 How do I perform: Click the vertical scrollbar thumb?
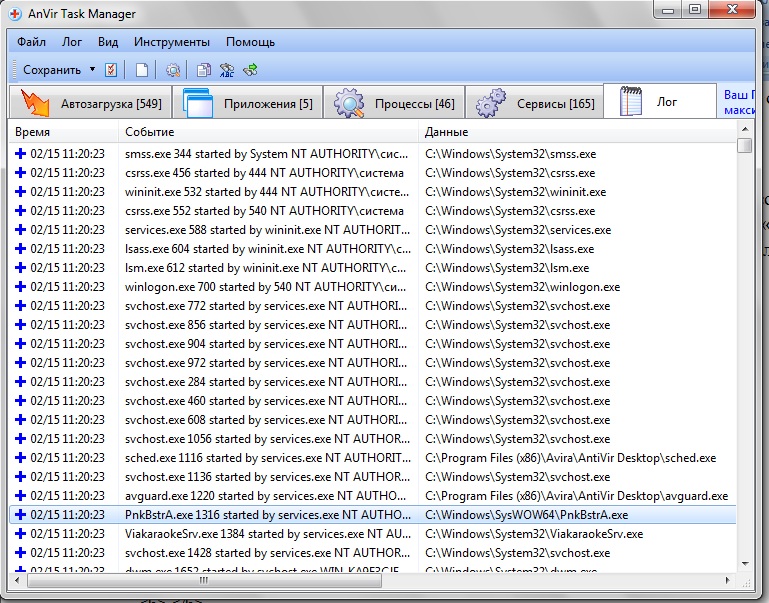pos(745,146)
